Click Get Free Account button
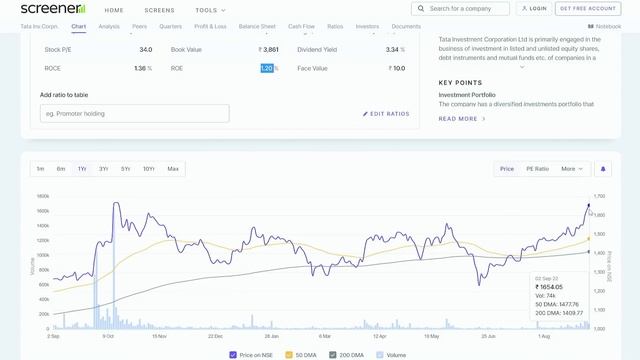The width and height of the screenshot is (640, 360). pos(588,9)
